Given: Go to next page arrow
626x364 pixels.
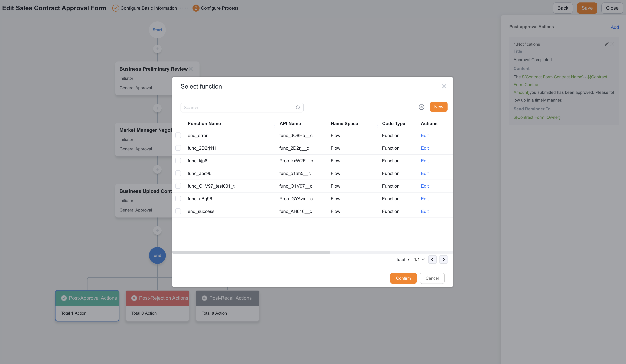Looking at the screenshot, I should (x=443, y=259).
